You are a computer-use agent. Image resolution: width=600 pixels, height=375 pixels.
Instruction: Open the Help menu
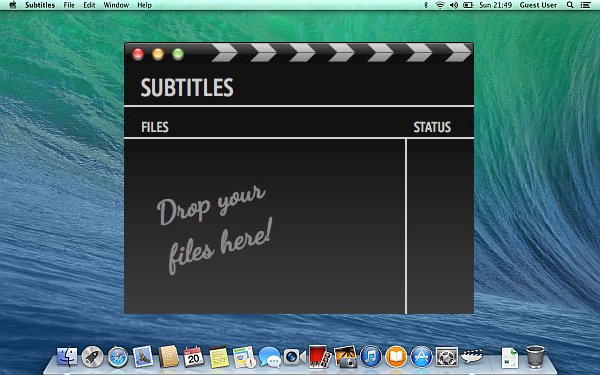click(x=144, y=5)
